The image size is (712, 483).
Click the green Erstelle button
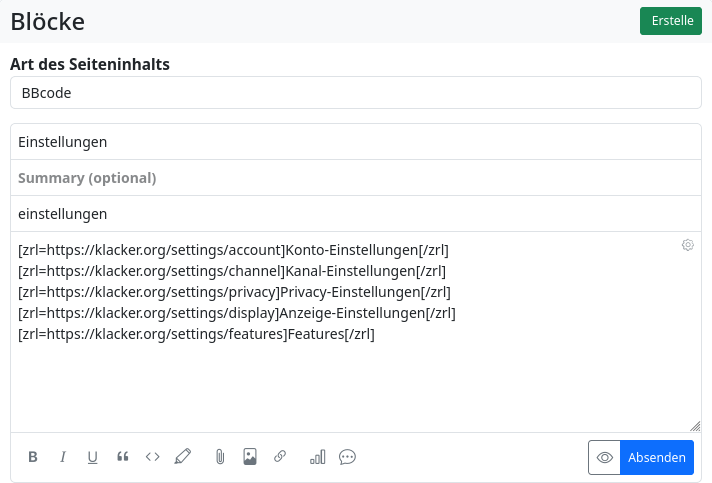671,21
